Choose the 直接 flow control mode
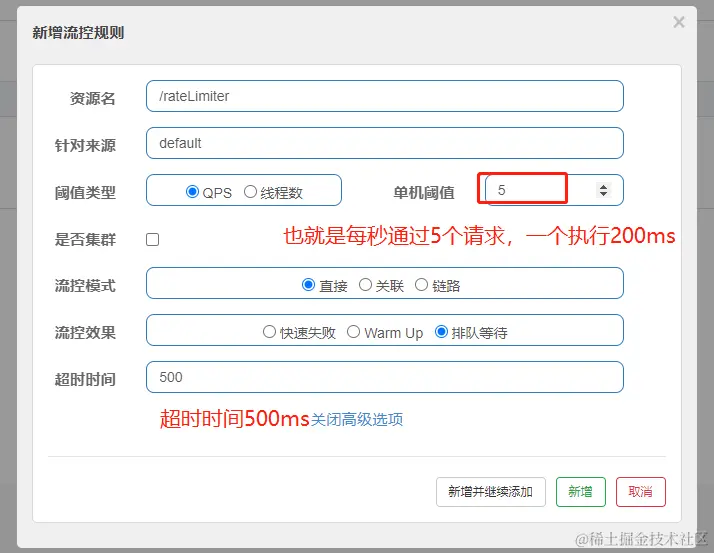This screenshot has height=553, width=714. point(308,285)
